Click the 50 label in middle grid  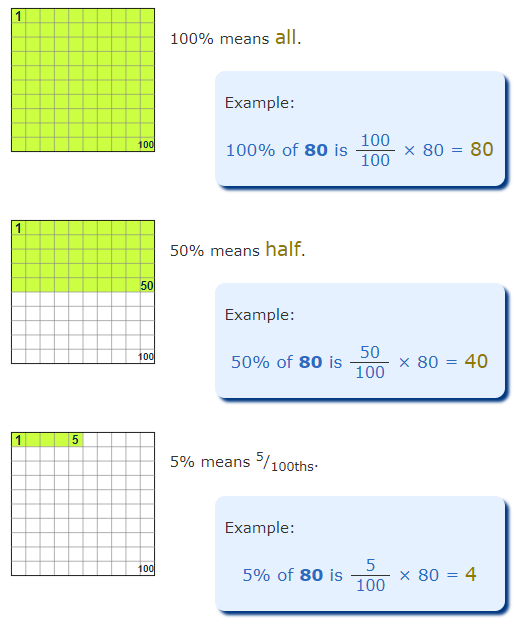click(147, 286)
